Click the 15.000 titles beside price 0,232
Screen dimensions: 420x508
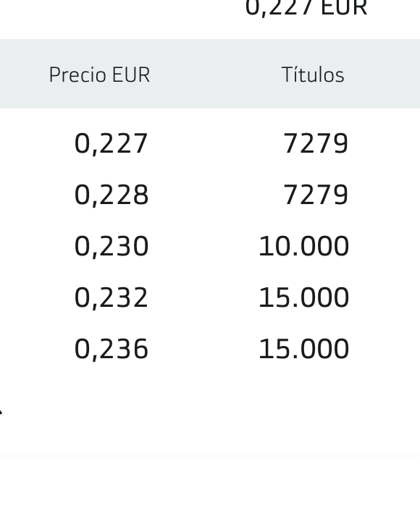pos(304,297)
